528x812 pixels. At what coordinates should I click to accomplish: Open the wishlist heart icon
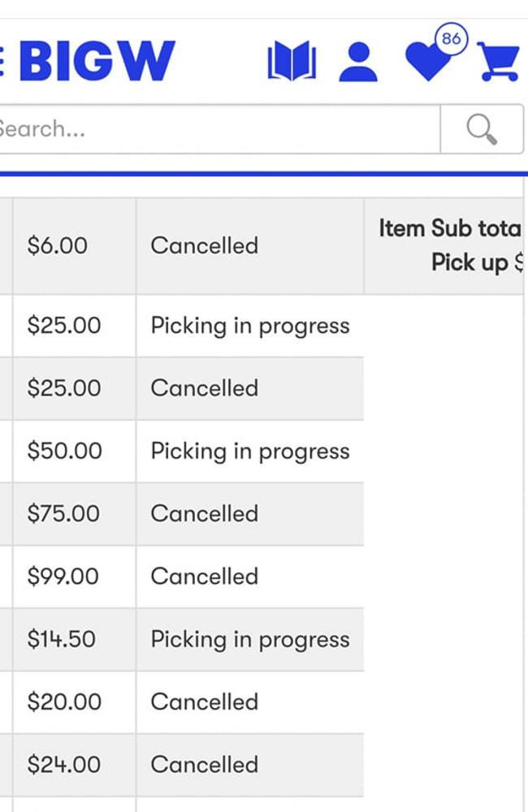[x=428, y=62]
